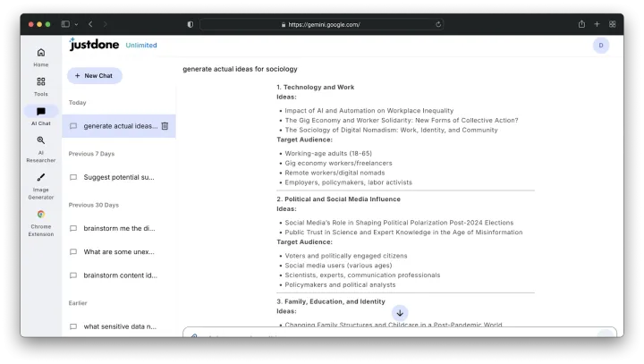Click 'Working-age adults (18-65)' bullet
Screen dimensions: 644x364
(328, 153)
